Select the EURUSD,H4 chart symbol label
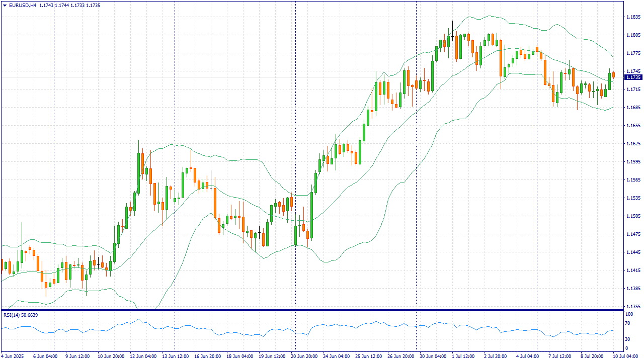The width and height of the screenshot is (644, 362). (x=23, y=6)
